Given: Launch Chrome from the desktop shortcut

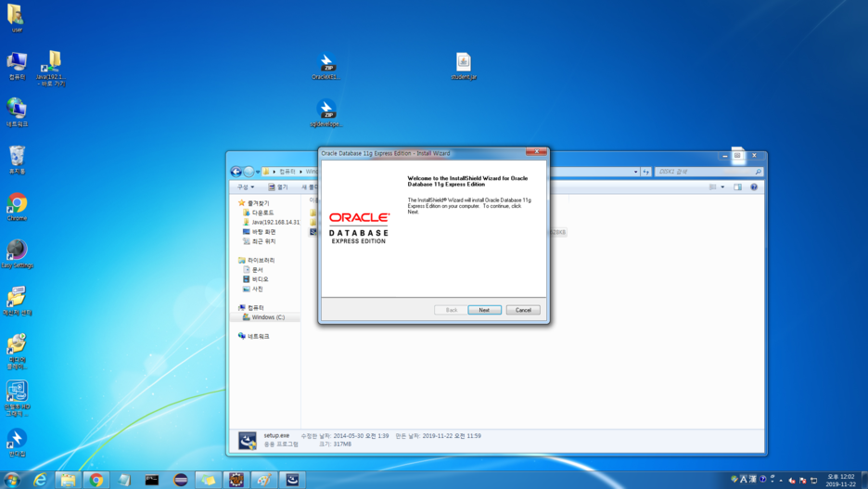Looking at the screenshot, I should point(17,207).
